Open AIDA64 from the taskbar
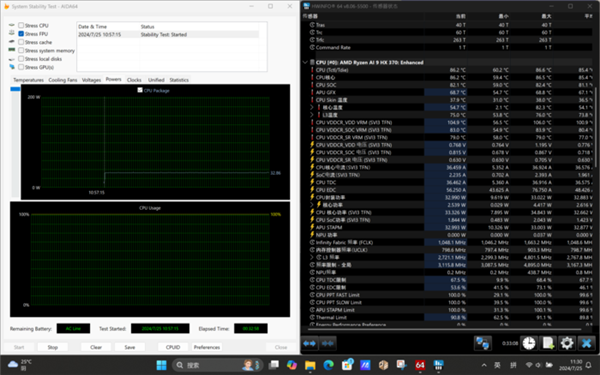600x375 pixels. pos(420,365)
